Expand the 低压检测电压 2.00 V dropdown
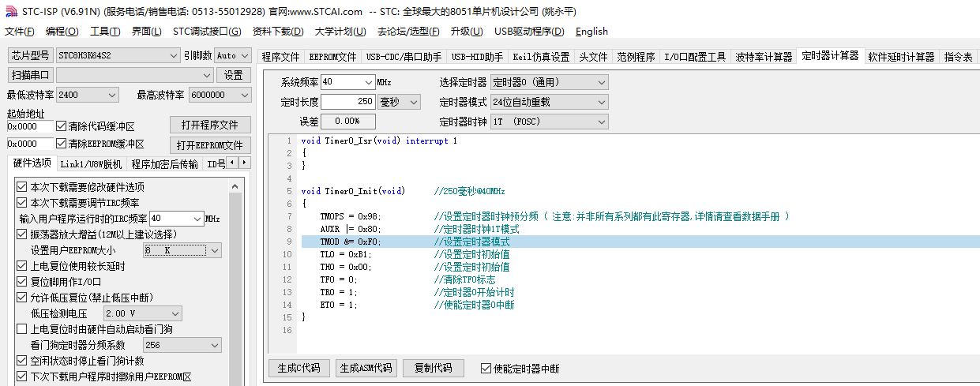The width and height of the screenshot is (980, 386). point(175,313)
